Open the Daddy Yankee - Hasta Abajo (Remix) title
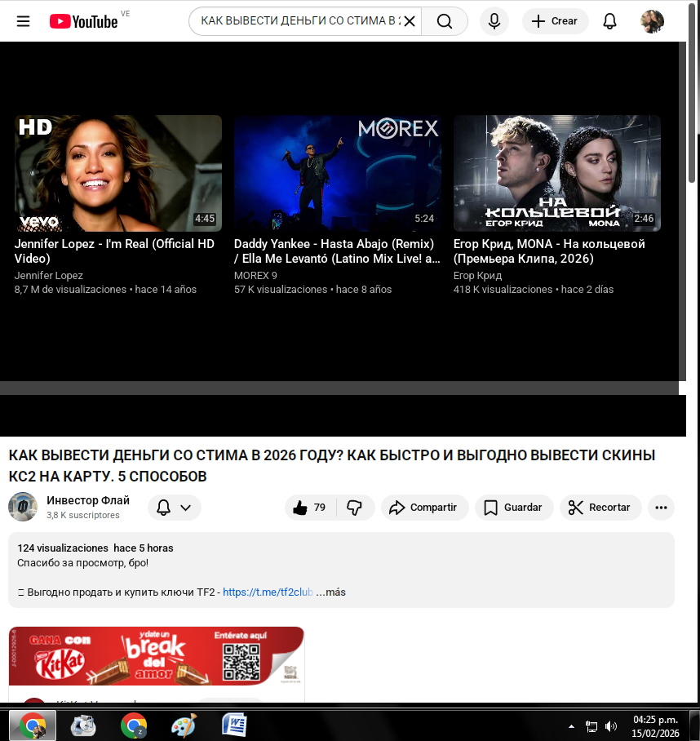The height and width of the screenshot is (741, 700). (337, 251)
